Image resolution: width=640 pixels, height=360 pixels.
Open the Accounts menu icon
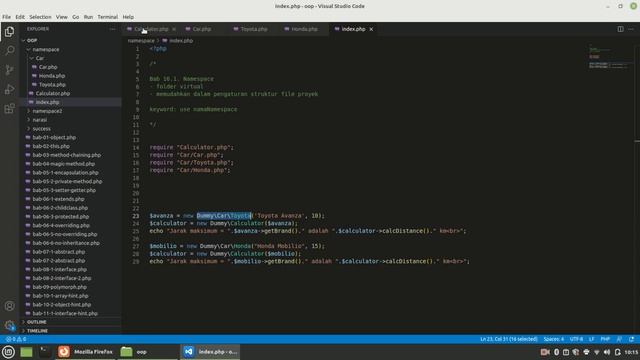(x=9, y=306)
